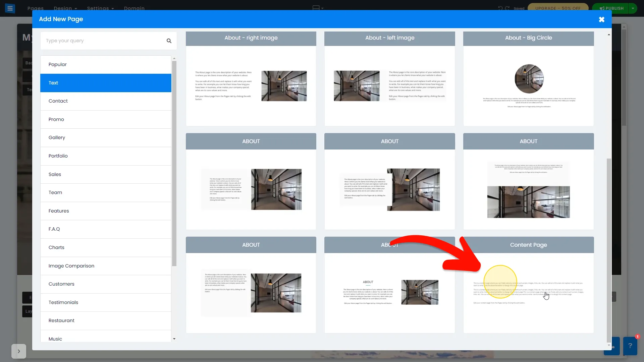Click the category list scrollbar

click(174, 164)
